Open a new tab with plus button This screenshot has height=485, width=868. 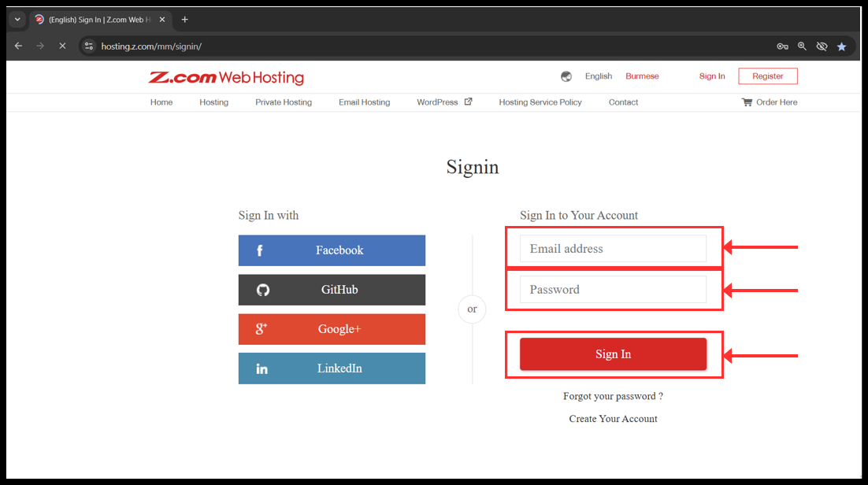(185, 20)
